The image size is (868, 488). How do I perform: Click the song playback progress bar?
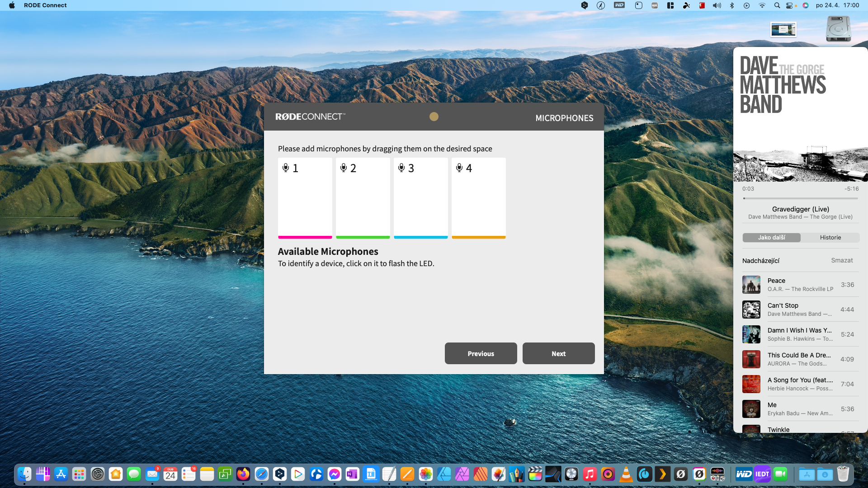800,198
